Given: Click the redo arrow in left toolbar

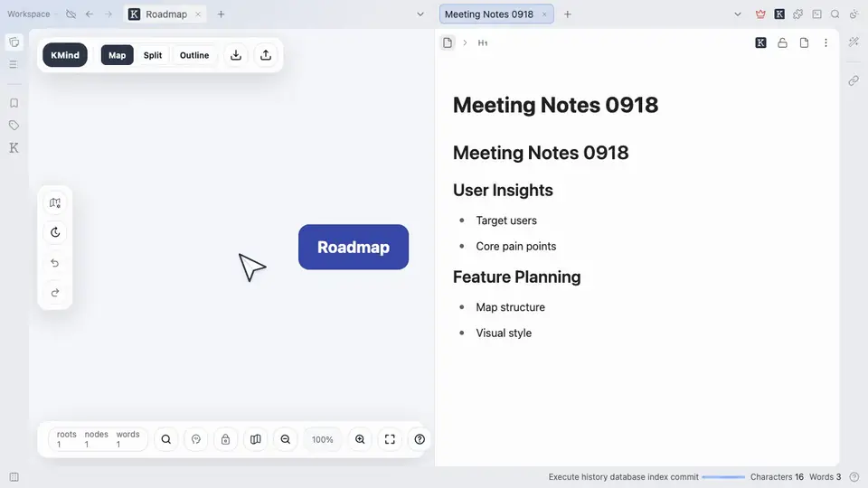Looking at the screenshot, I should (55, 293).
